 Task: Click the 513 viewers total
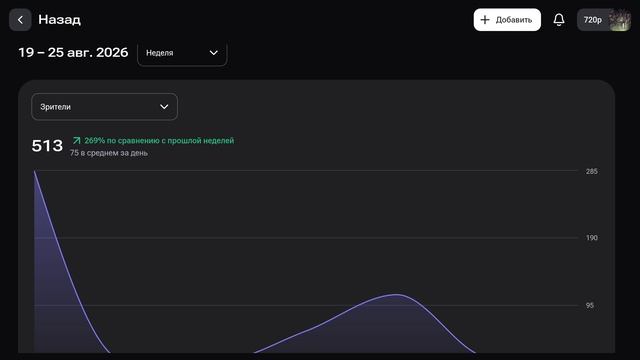click(x=47, y=146)
